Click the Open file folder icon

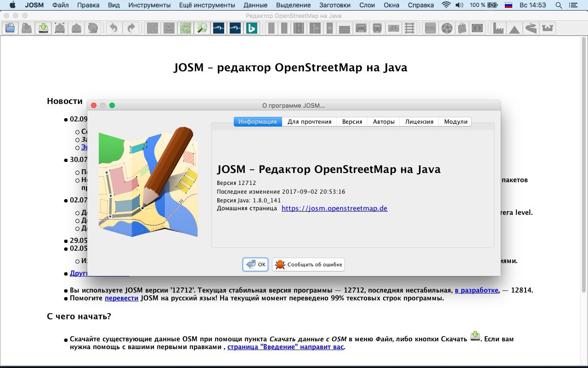tap(10, 28)
